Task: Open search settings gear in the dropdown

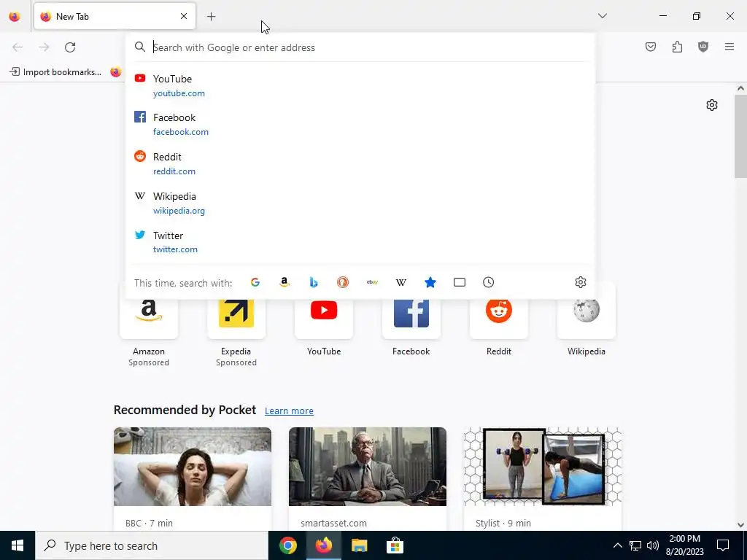Action: [x=580, y=282]
